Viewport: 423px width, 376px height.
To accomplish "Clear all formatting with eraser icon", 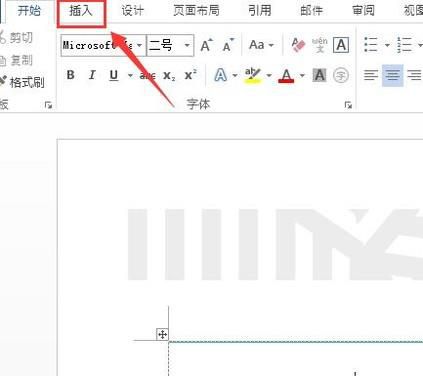I will pyautogui.click(x=298, y=45).
